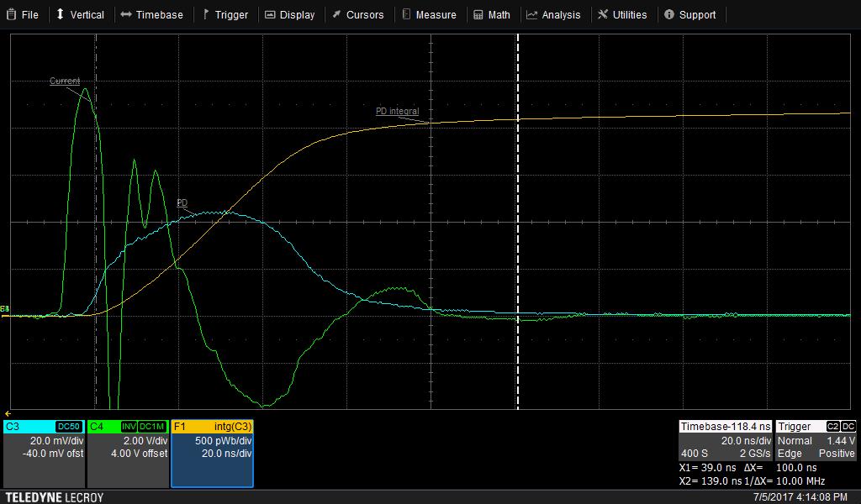The height and width of the screenshot is (504, 861).
Task: Click the '-40.0 mV ofst' value in C3
Action: (53, 454)
